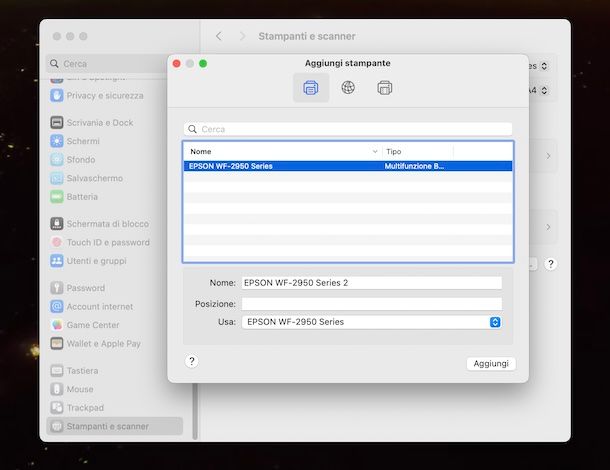Viewport: 610px width, 470px height.
Task: Open the Usa driver dropdown
Action: point(372,322)
